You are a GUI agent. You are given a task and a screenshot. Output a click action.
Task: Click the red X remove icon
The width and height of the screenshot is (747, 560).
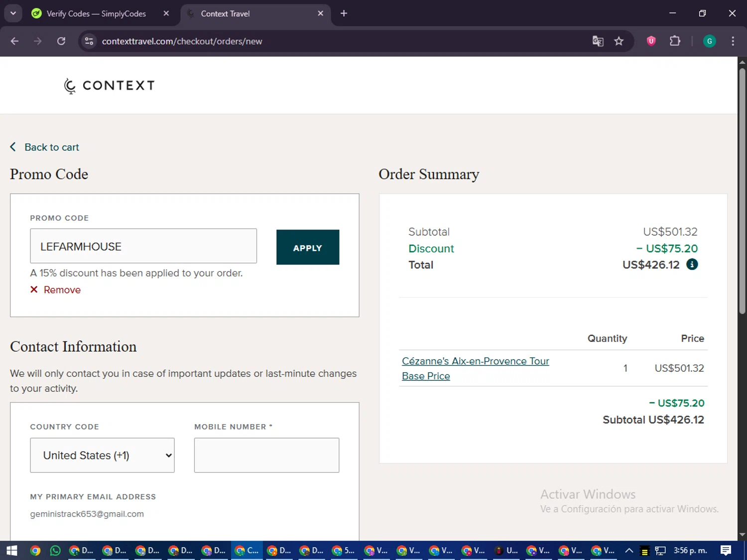[x=34, y=290]
